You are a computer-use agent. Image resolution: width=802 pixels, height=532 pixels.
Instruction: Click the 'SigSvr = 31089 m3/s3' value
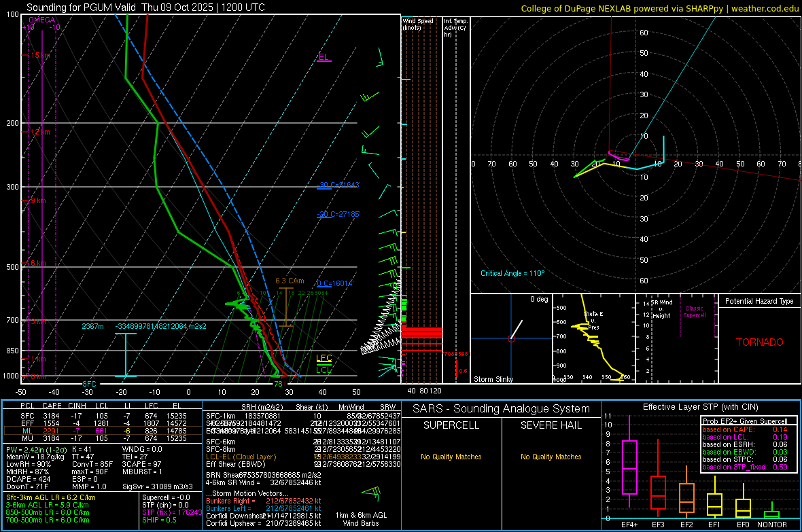point(158,487)
